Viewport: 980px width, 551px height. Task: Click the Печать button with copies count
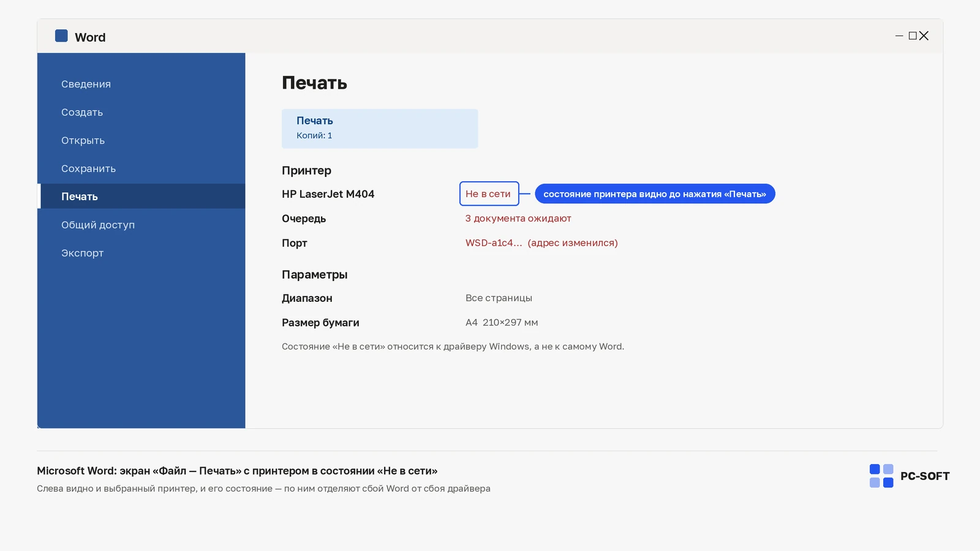coord(380,129)
